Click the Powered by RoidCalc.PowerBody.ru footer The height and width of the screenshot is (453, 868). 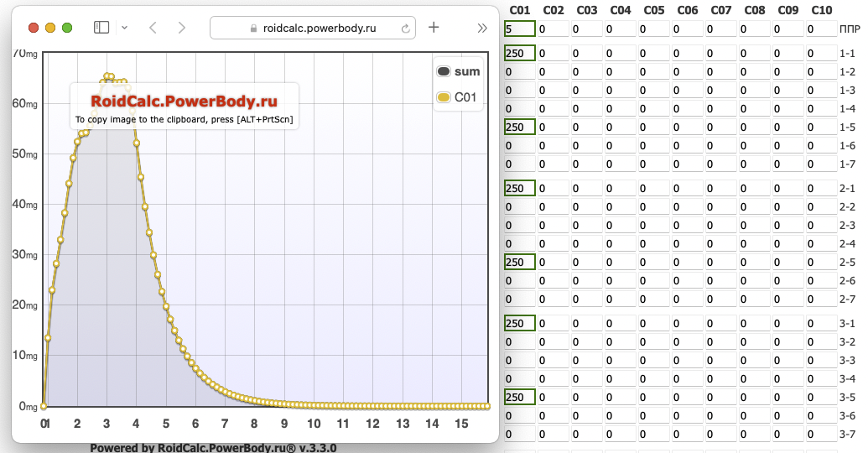213,448
